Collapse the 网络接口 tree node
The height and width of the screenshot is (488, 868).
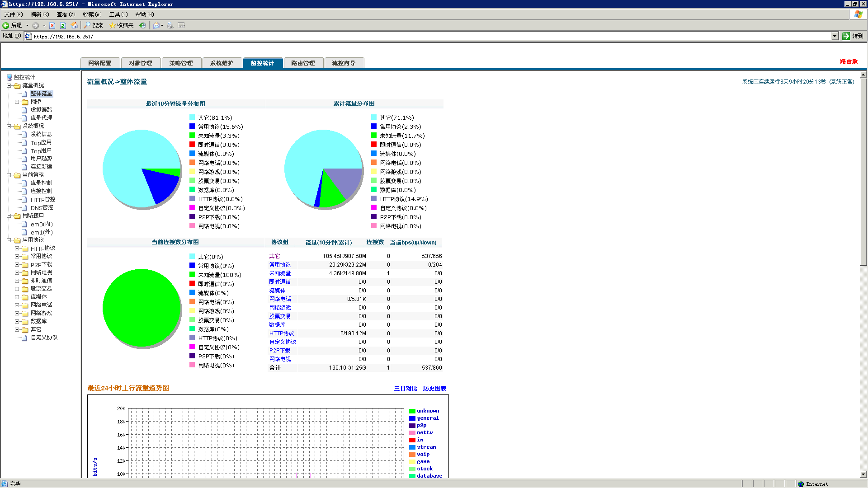coord(9,216)
